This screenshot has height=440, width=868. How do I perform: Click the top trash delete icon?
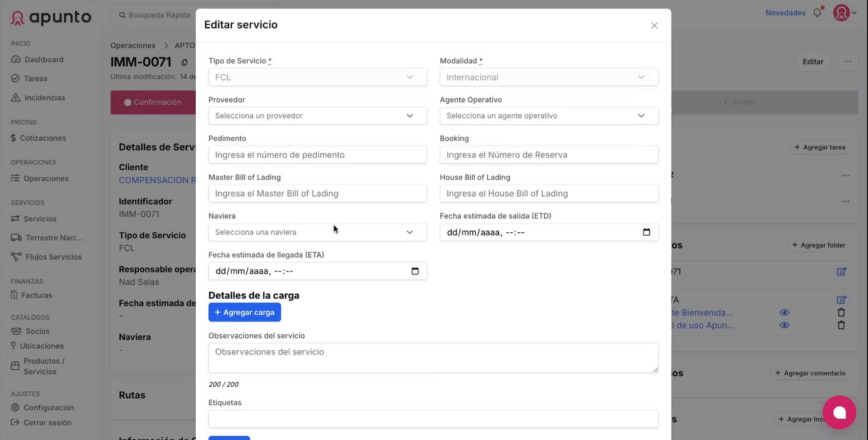tap(841, 312)
